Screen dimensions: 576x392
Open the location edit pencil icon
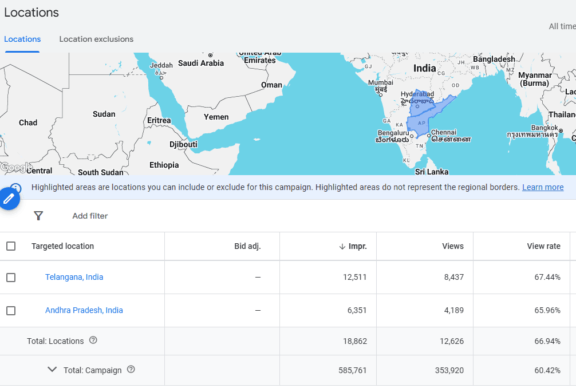(10, 198)
